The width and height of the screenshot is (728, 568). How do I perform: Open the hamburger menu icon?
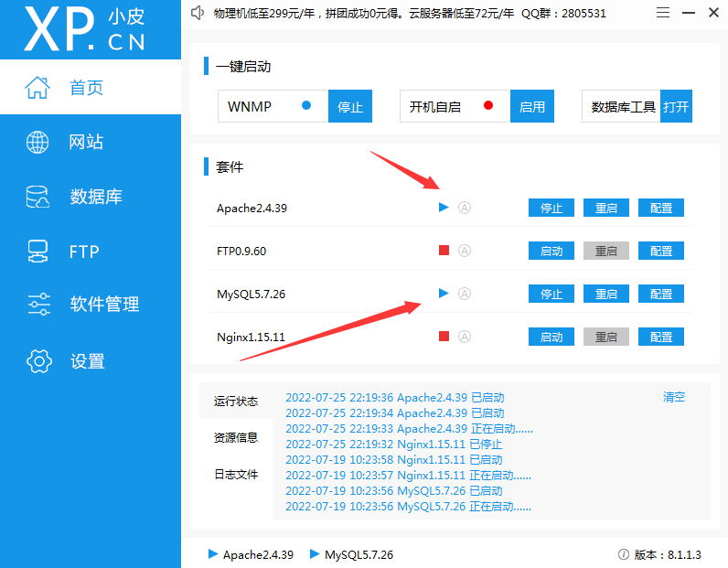coord(663,13)
